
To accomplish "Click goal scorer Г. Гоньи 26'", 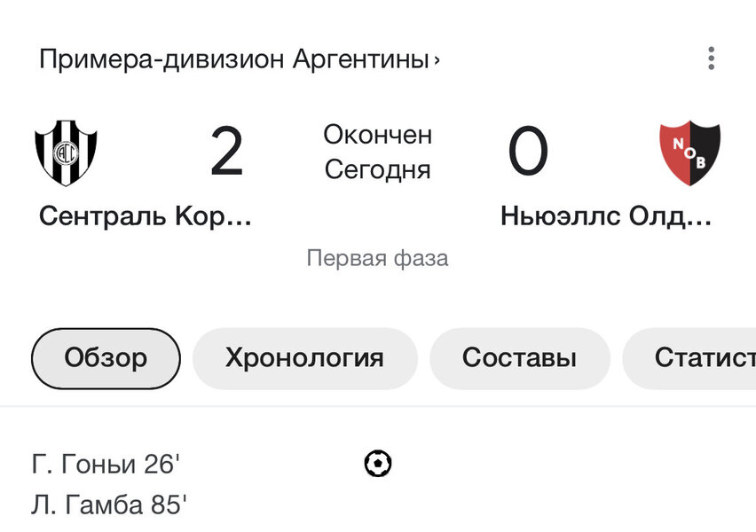I will 106,464.
